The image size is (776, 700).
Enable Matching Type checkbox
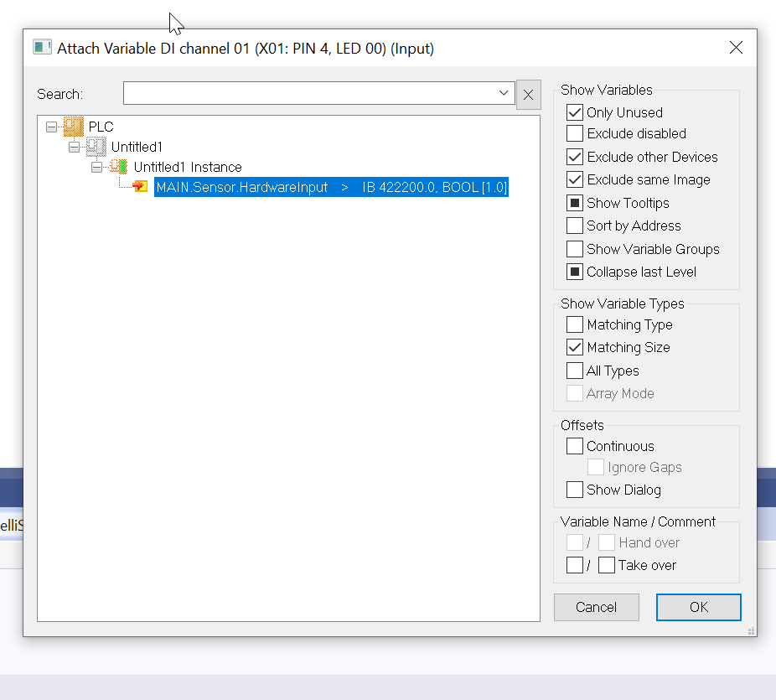[575, 324]
